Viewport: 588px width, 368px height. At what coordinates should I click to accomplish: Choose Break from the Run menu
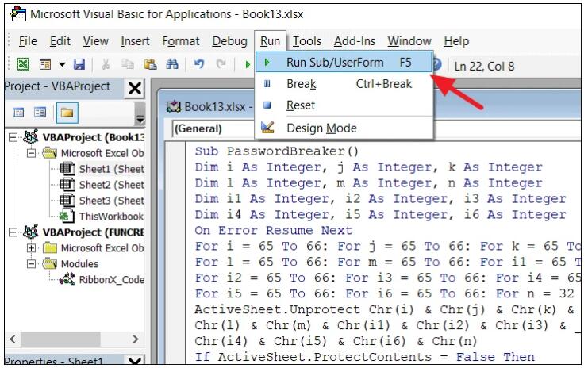point(344,84)
